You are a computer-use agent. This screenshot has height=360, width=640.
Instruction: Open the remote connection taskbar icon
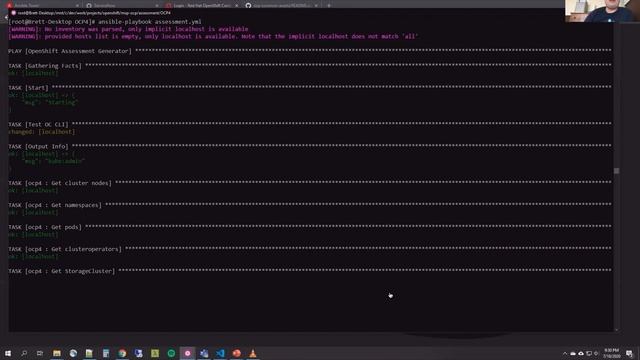point(138,353)
